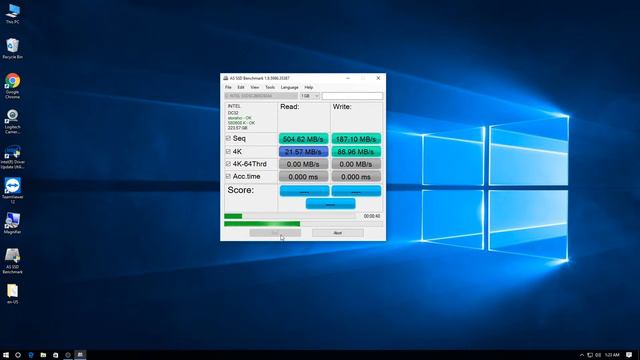Viewport: 640px width, 360px height.
Task: Open the Tools menu
Action: pyautogui.click(x=270, y=87)
